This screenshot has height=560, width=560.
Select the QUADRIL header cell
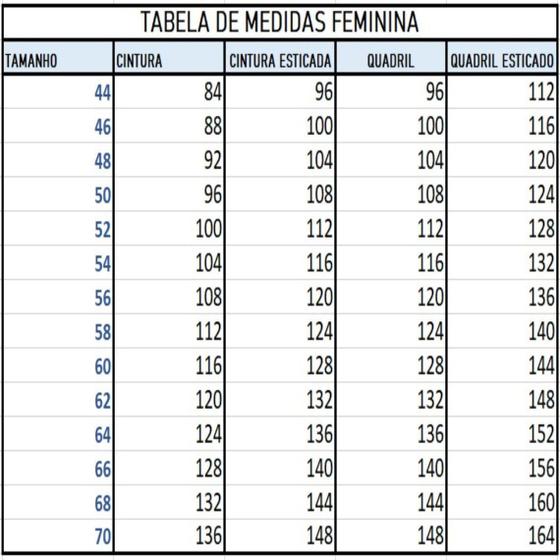pyautogui.click(x=391, y=58)
